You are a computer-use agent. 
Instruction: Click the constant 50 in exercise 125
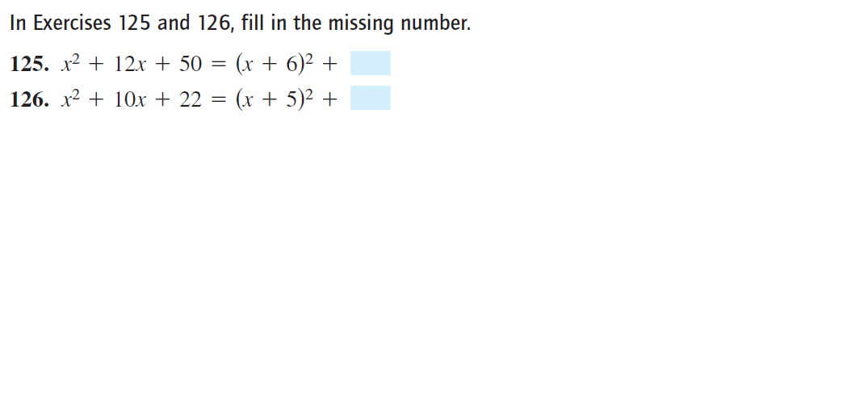190,65
